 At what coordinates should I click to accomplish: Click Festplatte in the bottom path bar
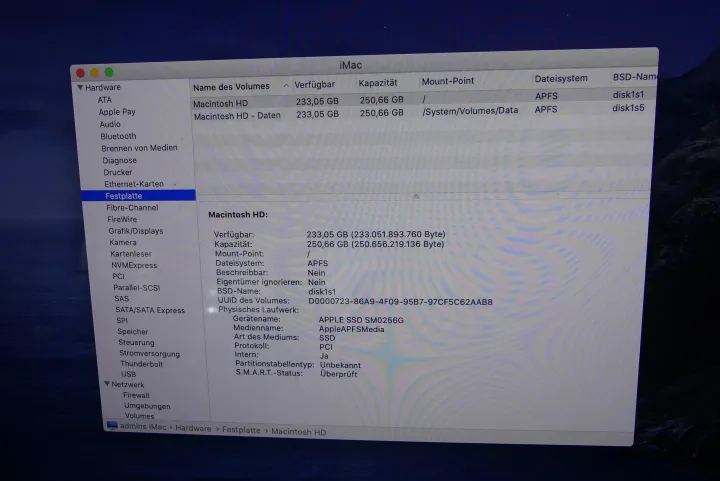click(241, 430)
